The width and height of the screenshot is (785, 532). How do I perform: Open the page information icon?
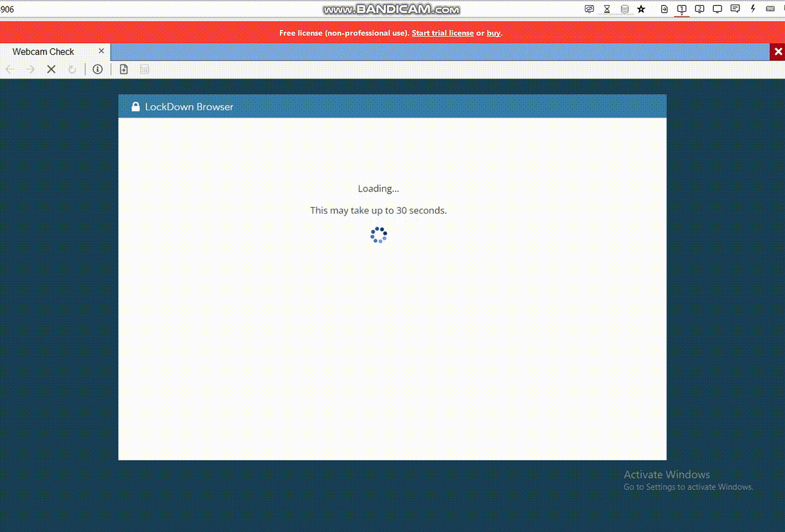[97, 69]
